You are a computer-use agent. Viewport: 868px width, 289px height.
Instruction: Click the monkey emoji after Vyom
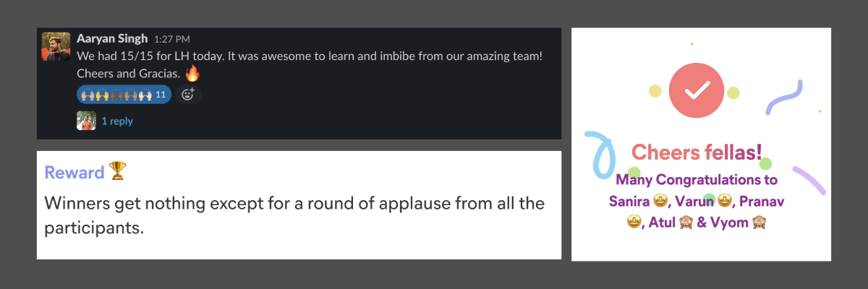[x=759, y=223]
